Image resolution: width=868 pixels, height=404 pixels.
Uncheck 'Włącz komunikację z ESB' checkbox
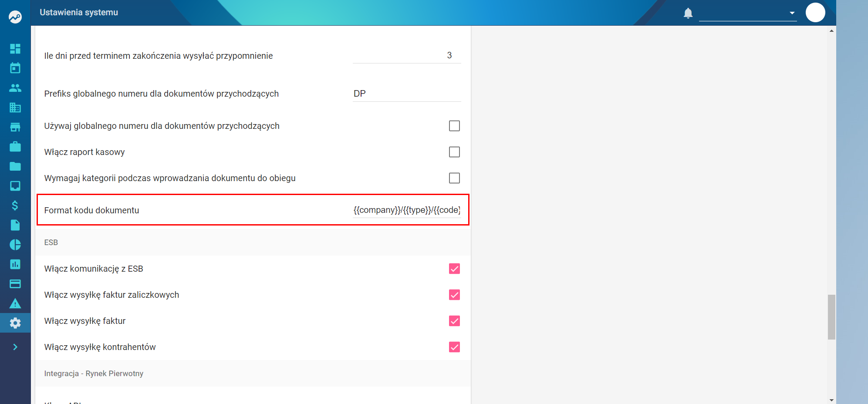(x=454, y=269)
